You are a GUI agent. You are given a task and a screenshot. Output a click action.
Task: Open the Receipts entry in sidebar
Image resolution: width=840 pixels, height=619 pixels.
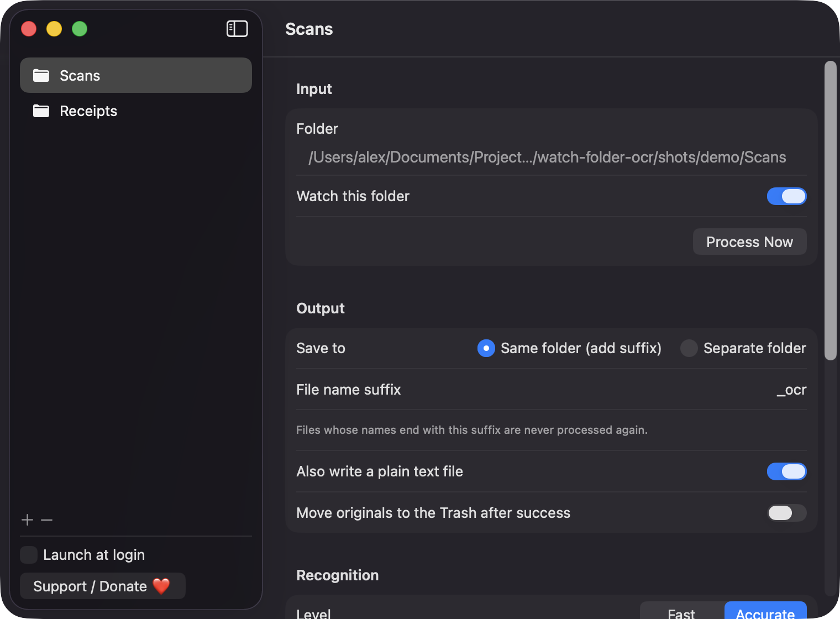[x=136, y=111]
